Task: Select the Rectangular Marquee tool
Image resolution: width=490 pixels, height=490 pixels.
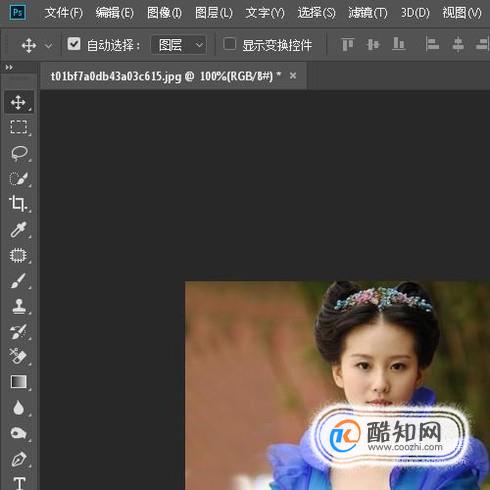Action: (x=19, y=127)
